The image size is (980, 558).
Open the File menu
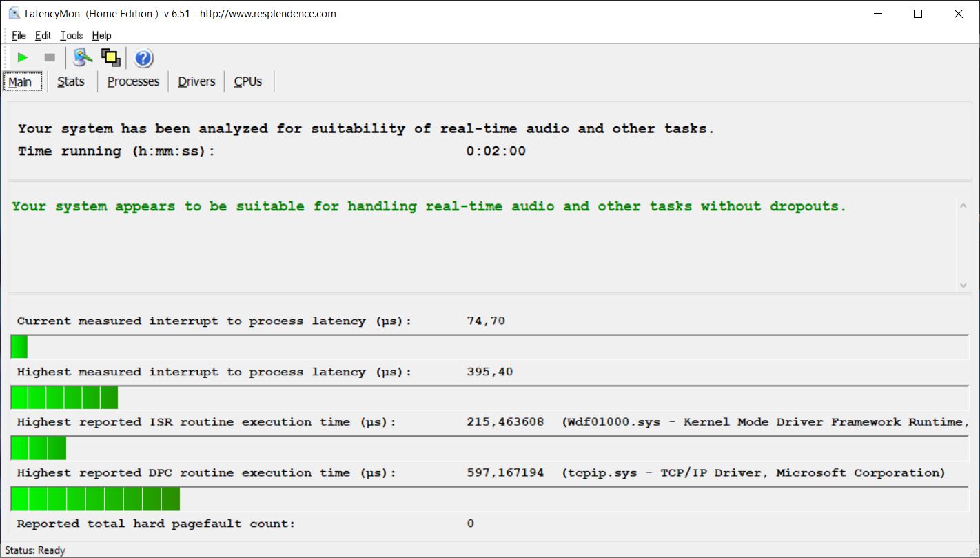pos(19,36)
